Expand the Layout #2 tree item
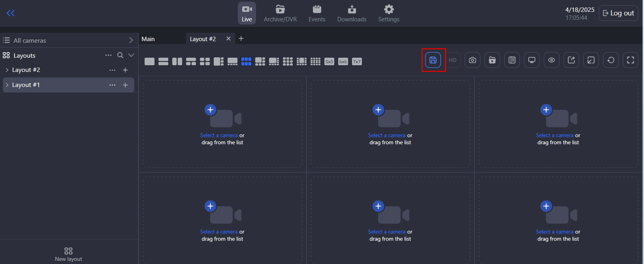Image resolution: width=644 pixels, height=264 pixels. (7, 70)
